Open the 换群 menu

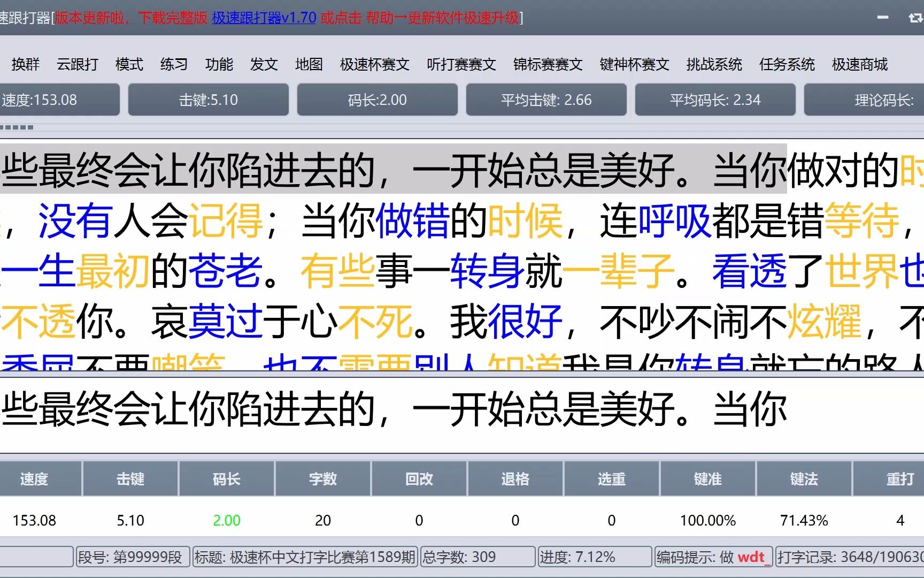coord(26,64)
